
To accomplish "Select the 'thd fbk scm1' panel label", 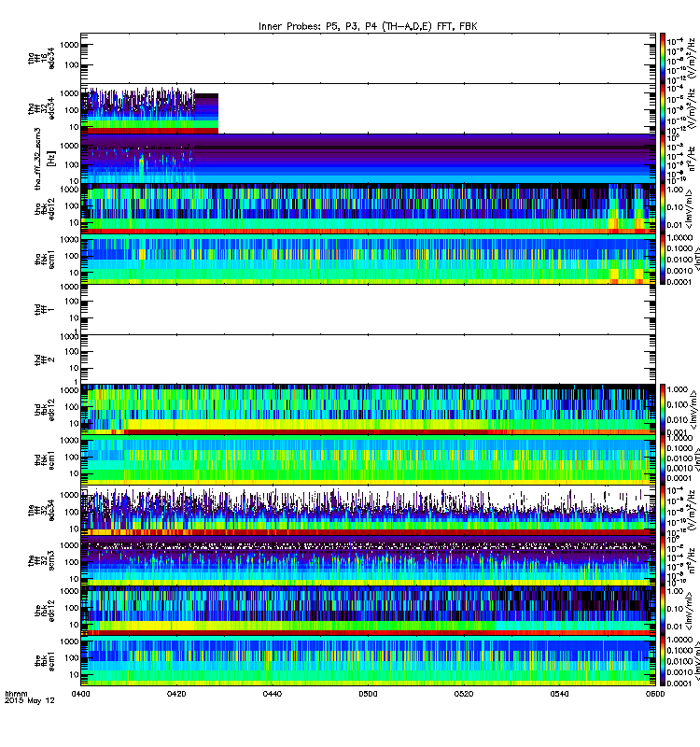I will click(x=45, y=460).
